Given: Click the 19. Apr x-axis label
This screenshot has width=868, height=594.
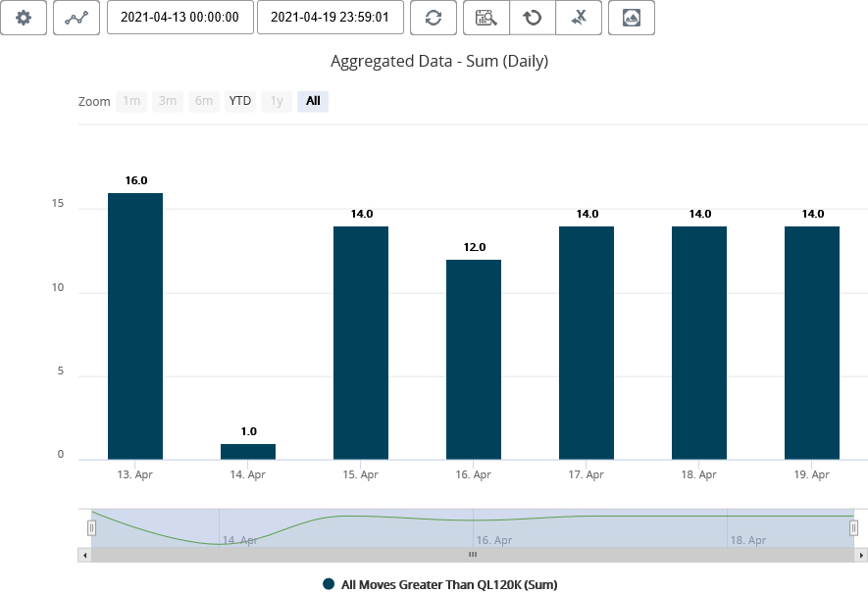Looking at the screenshot, I should click(x=811, y=474).
